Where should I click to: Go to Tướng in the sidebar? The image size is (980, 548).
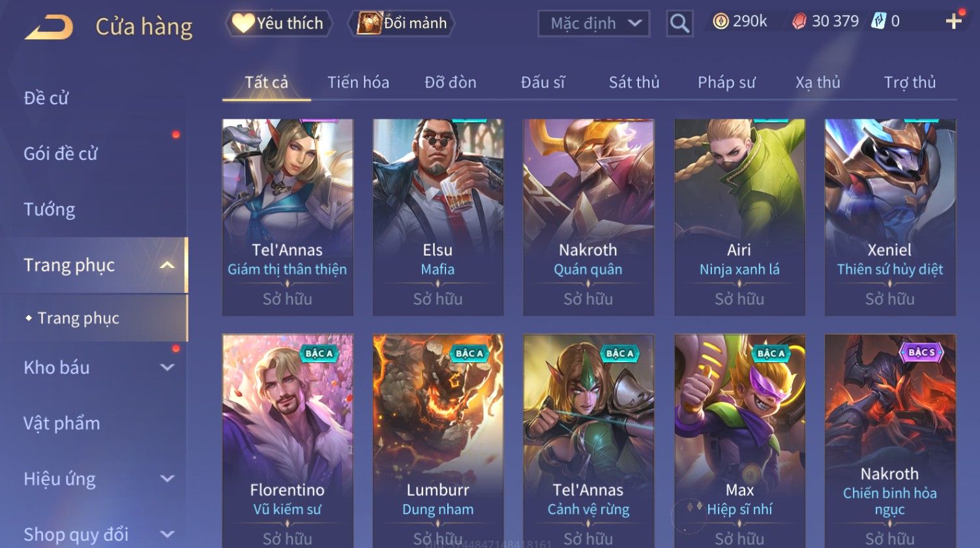[50, 209]
